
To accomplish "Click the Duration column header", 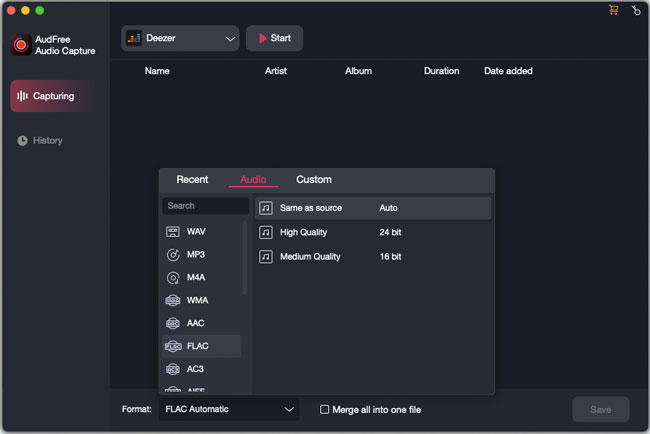I will (441, 71).
